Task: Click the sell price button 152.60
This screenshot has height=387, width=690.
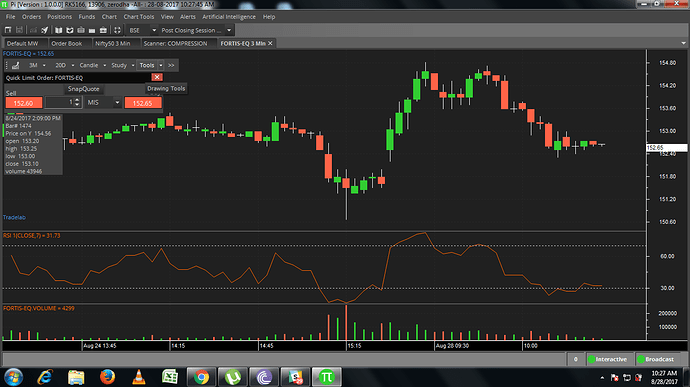Action: [24, 103]
